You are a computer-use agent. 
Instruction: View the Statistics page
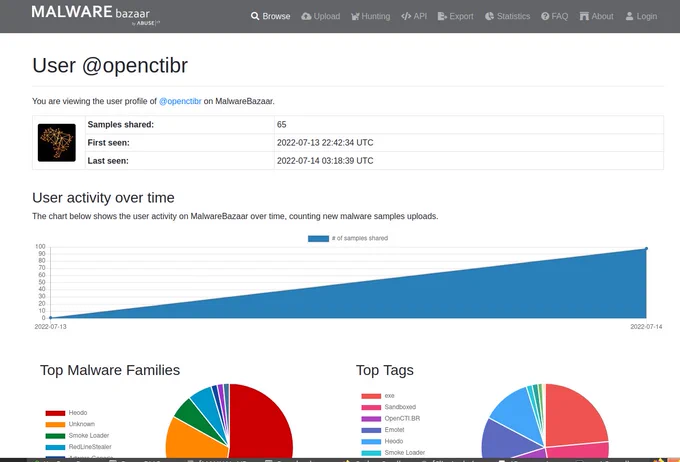tap(507, 16)
